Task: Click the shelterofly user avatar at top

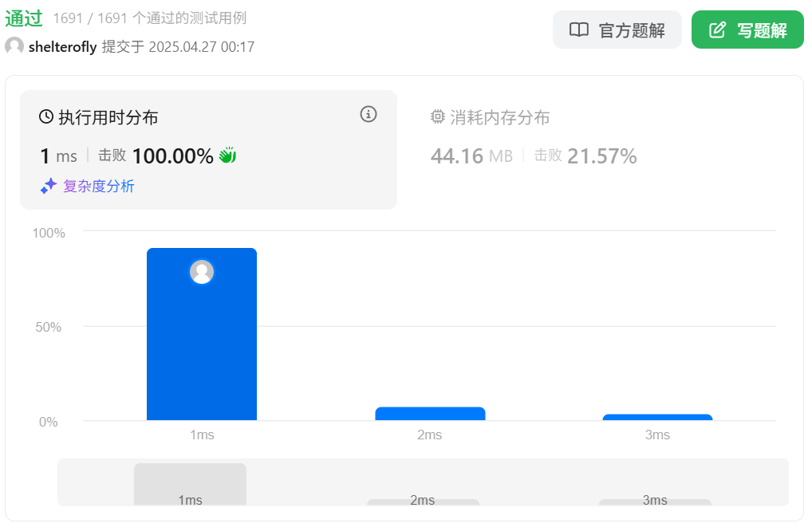Action: [14, 46]
